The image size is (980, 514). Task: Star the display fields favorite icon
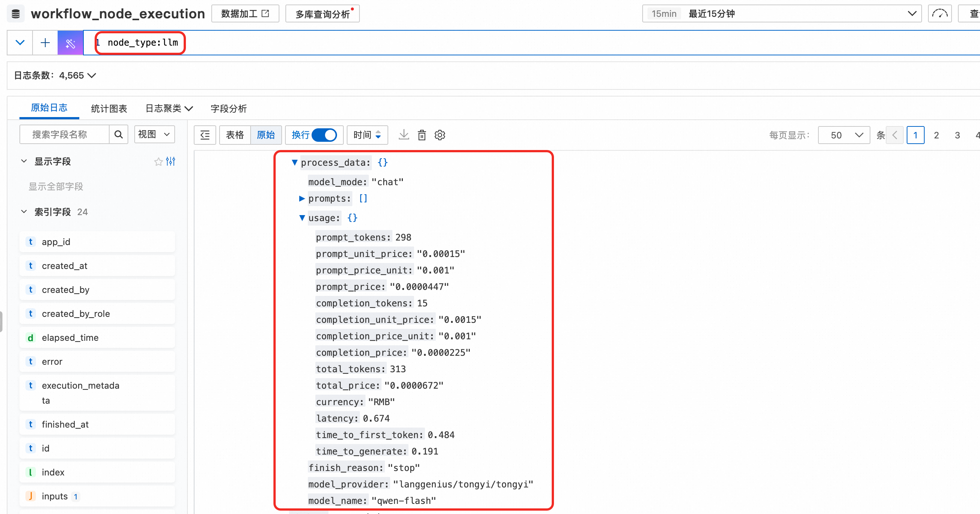(x=158, y=162)
